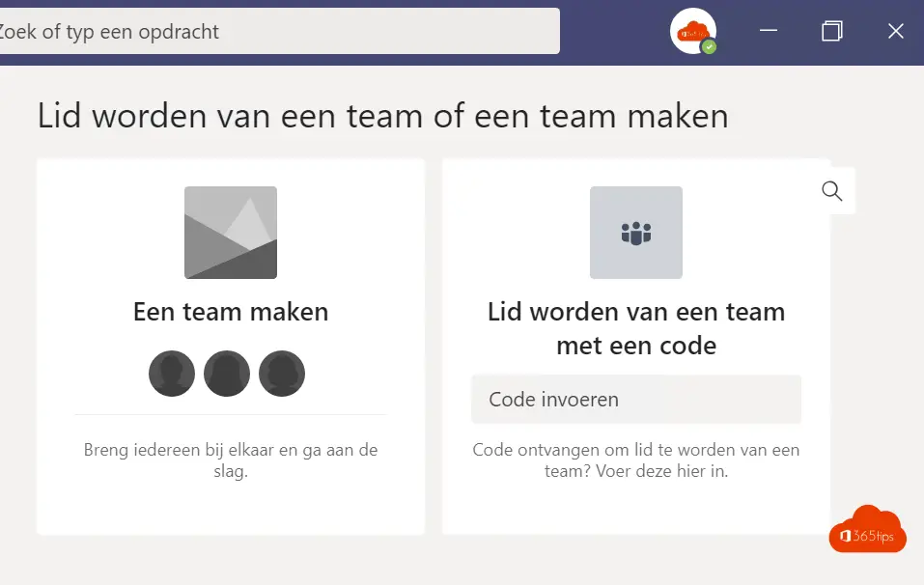Click the page title 'Lid worden van een team'
The height and width of the screenshot is (585, 924).
click(383, 116)
